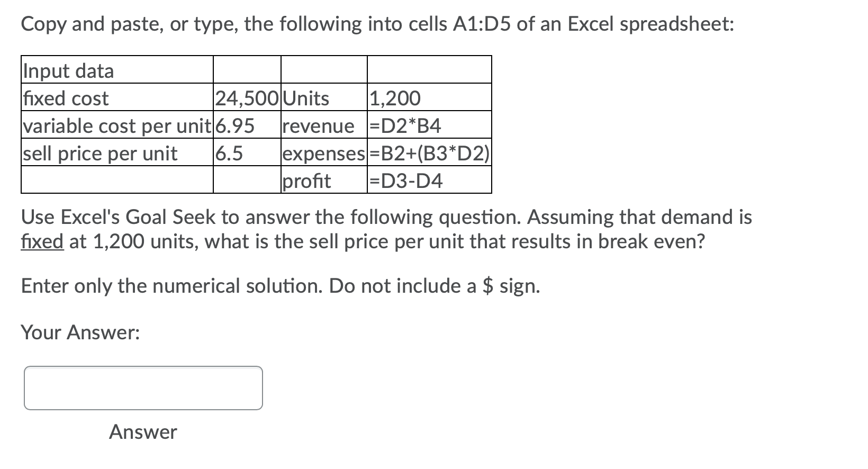Click the underlined word fixed

(x=41, y=242)
